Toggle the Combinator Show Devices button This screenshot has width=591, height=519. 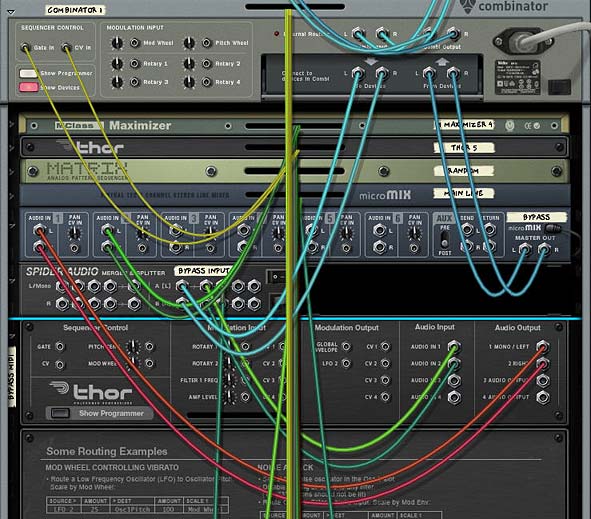click(28, 87)
